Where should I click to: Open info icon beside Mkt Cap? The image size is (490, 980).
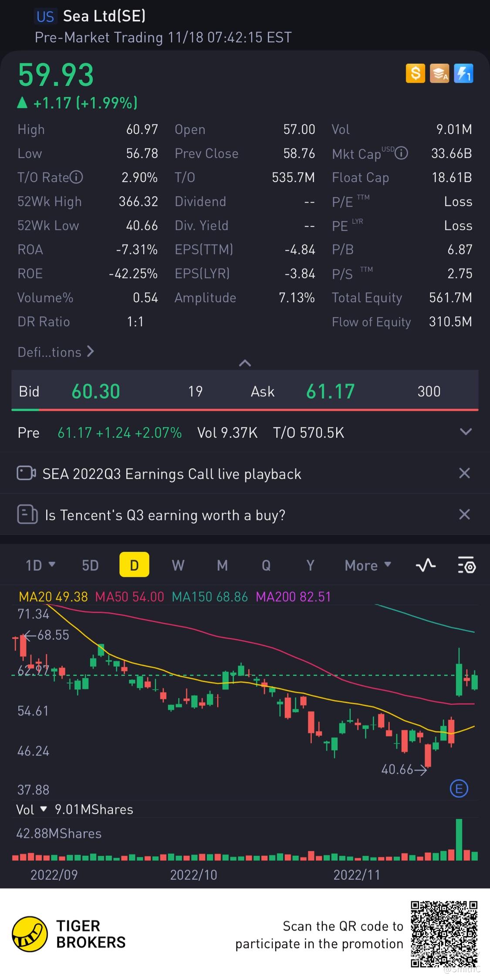(x=401, y=153)
